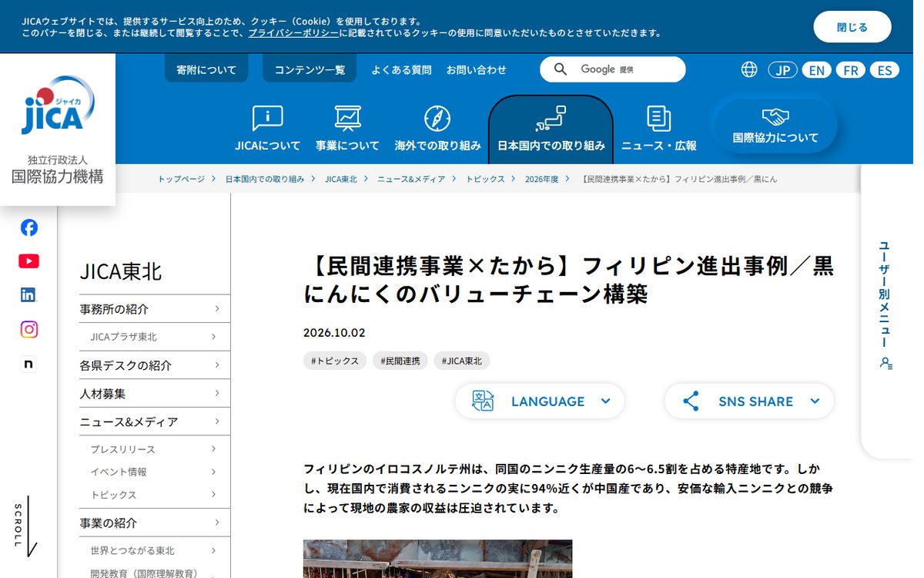Open ニュース・広報 navigation item
Viewport: 924px width, 578px height.
click(658, 129)
